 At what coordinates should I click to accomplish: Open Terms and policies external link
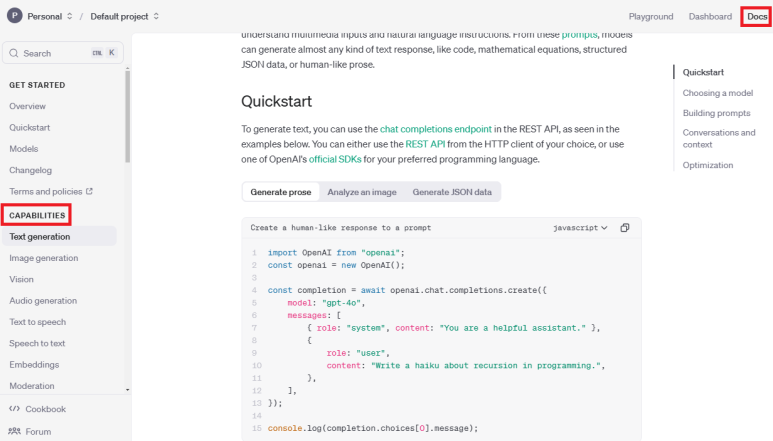(51, 191)
